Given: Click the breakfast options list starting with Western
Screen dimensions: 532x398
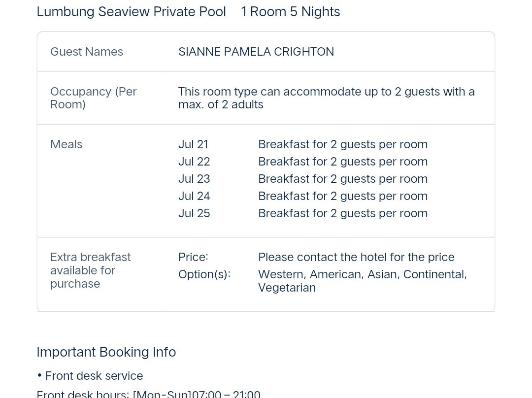Looking at the screenshot, I should point(362,281).
